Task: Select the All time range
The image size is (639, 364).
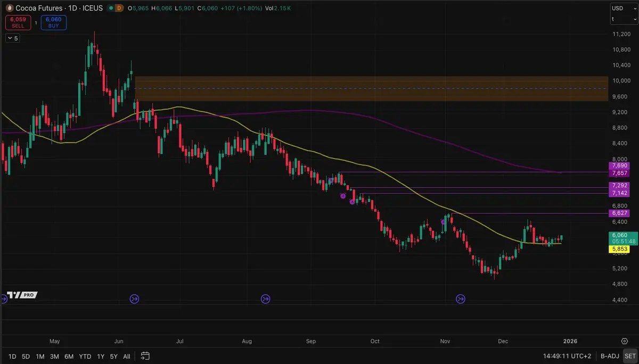Action: (x=126, y=356)
